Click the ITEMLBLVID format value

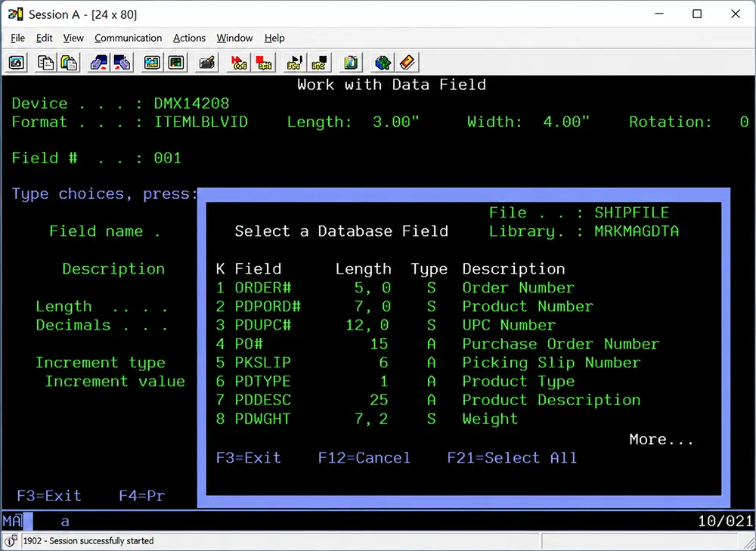200,122
